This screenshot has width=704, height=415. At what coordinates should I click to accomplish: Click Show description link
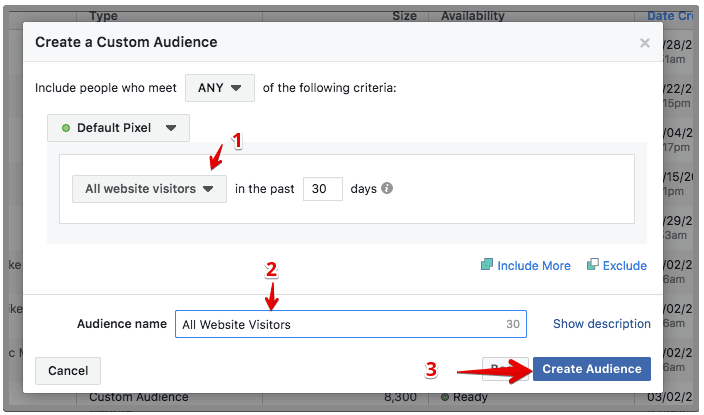(602, 324)
